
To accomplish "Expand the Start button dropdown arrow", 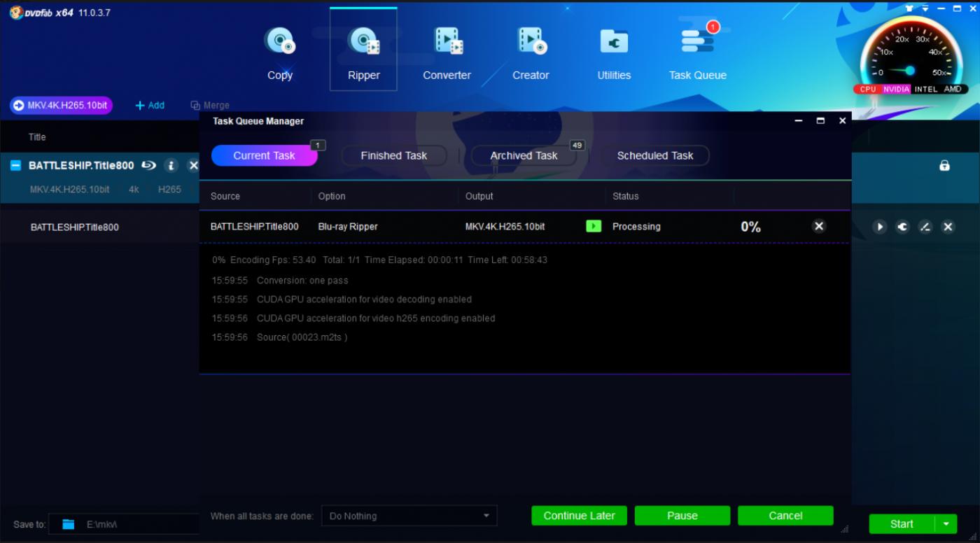I will point(946,523).
